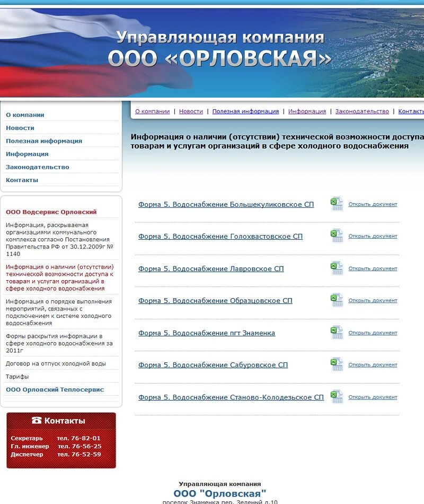
Task: Click Excel icon for пгт Знаменка row
Action: point(337,332)
